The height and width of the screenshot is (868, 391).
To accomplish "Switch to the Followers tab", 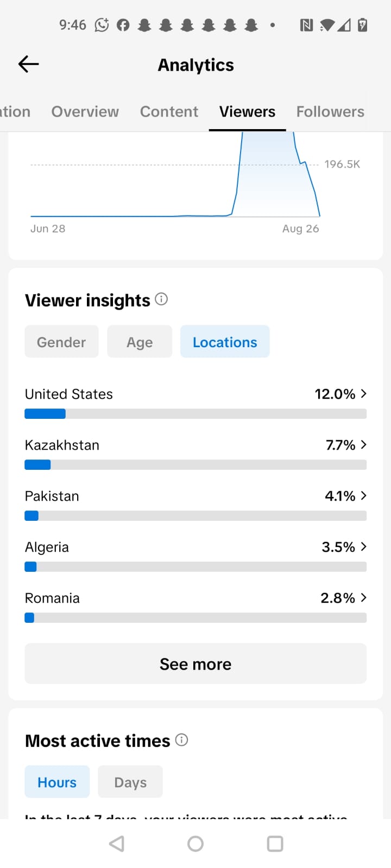I will pos(330,111).
